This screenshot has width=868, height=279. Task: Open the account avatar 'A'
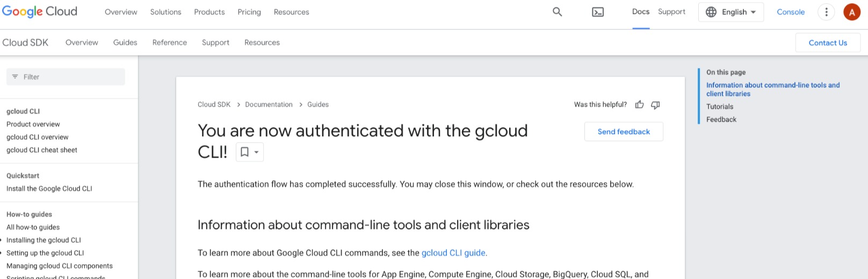(852, 12)
